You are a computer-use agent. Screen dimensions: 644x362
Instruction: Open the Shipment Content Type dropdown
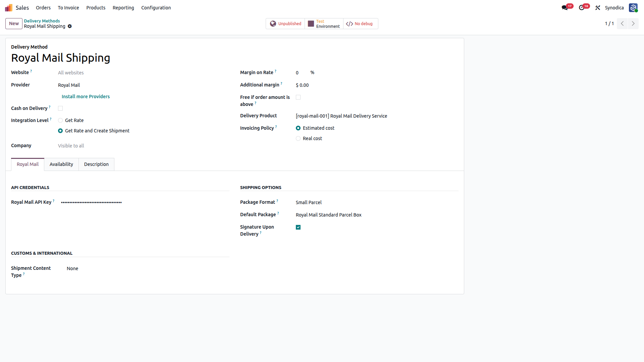point(148,268)
